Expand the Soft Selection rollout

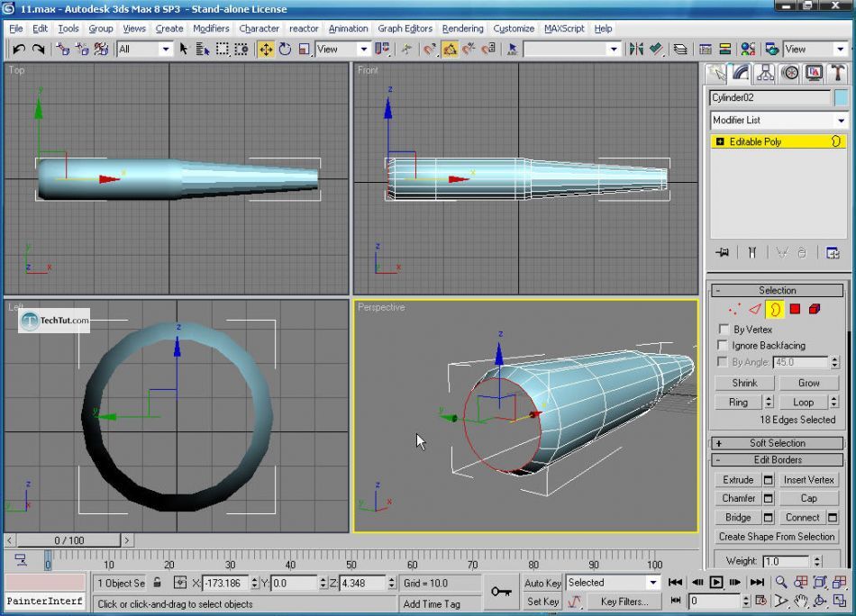[778, 443]
